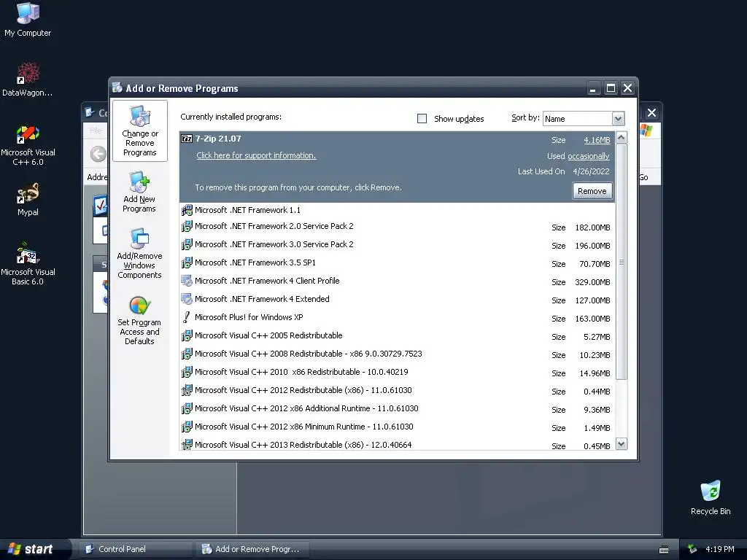The width and height of the screenshot is (747, 560).
Task: Select Change or Remove Programs sidebar icon
Action: 139,131
